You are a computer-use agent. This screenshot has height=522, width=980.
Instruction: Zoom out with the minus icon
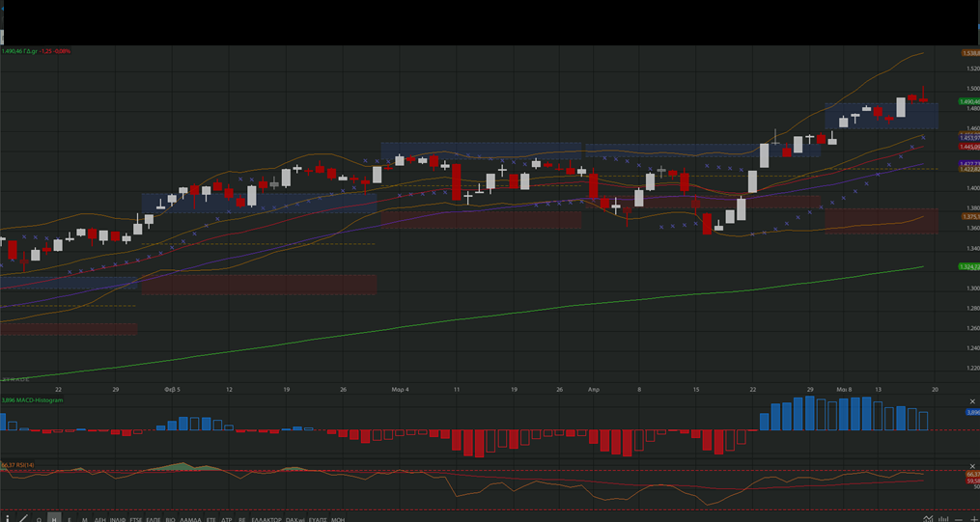(x=959, y=519)
